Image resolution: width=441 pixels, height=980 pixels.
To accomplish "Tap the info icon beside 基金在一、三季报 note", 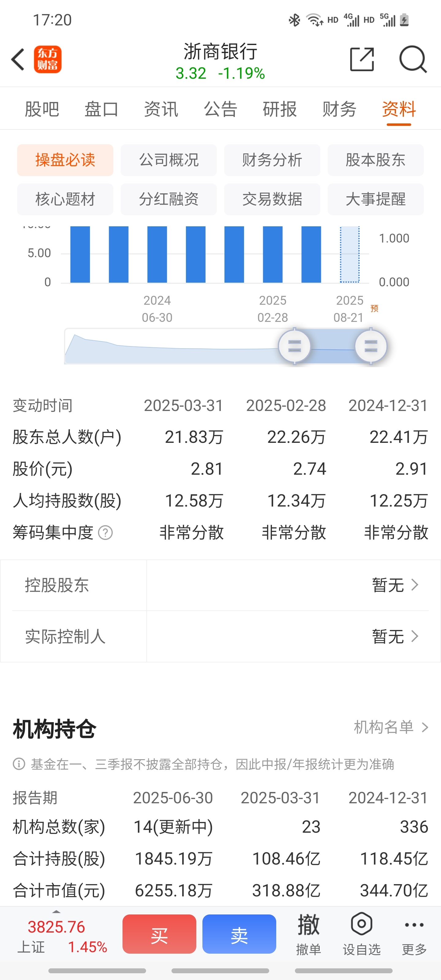I will [19, 763].
